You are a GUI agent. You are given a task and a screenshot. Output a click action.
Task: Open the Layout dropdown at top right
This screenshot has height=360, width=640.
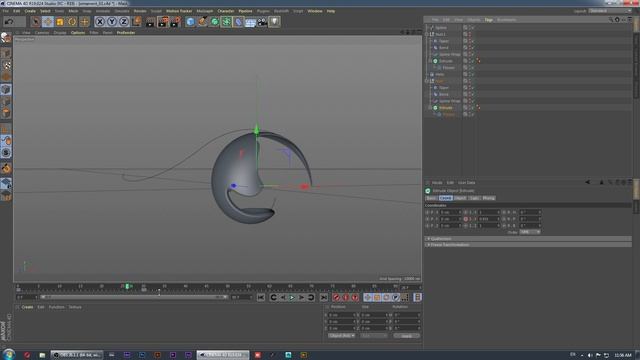[610, 11]
